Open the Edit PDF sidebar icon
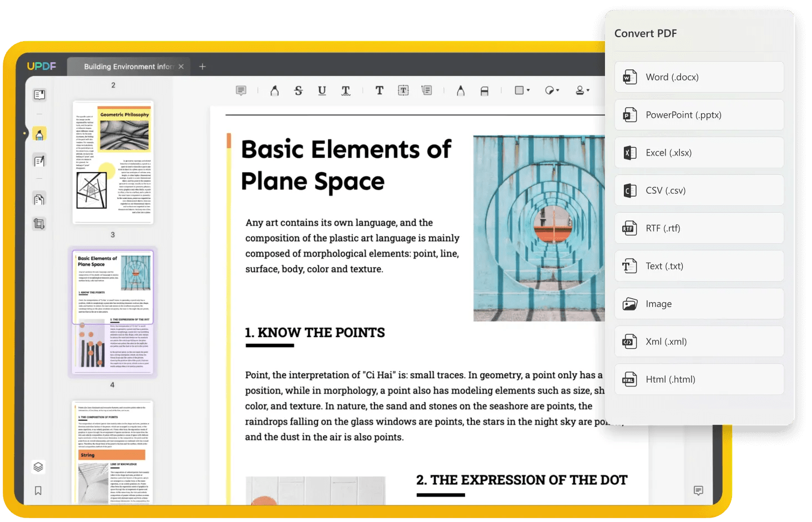 [x=39, y=161]
